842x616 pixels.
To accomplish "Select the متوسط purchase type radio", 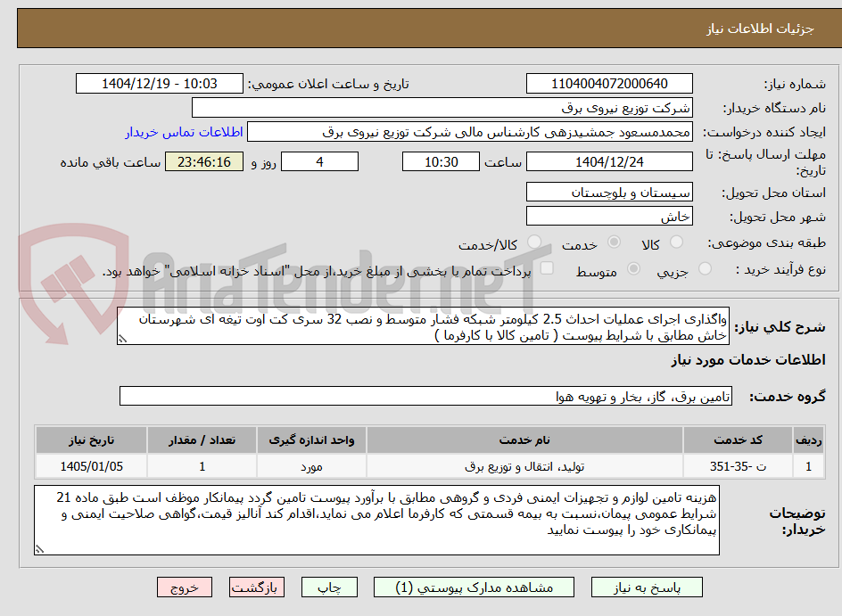I will pyautogui.click(x=633, y=268).
